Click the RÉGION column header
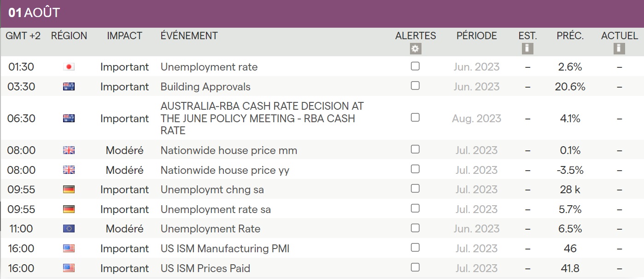The width and height of the screenshot is (644, 279). coord(69,36)
